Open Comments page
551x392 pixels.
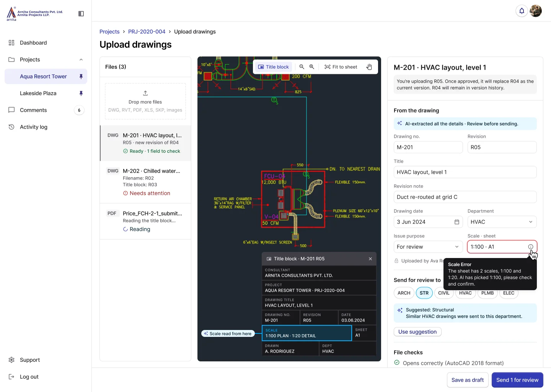pos(46,110)
